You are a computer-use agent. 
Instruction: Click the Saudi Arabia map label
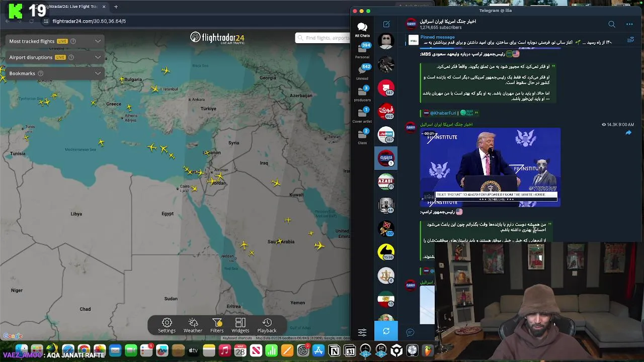281,241
